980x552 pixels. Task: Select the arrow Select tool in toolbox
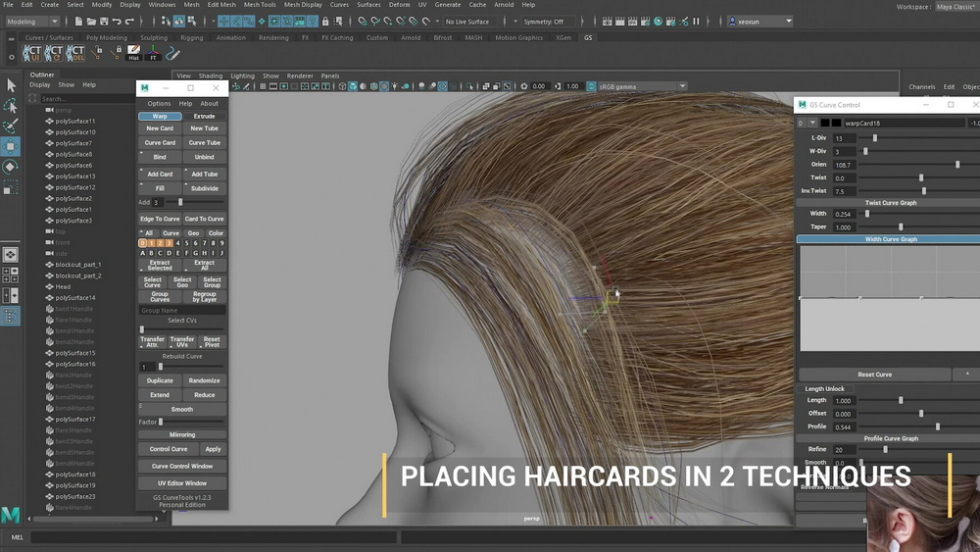coord(11,85)
